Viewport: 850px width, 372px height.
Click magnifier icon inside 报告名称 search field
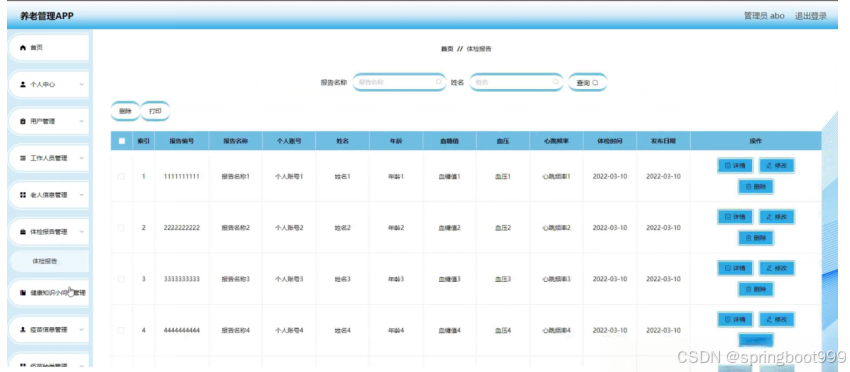click(x=439, y=82)
